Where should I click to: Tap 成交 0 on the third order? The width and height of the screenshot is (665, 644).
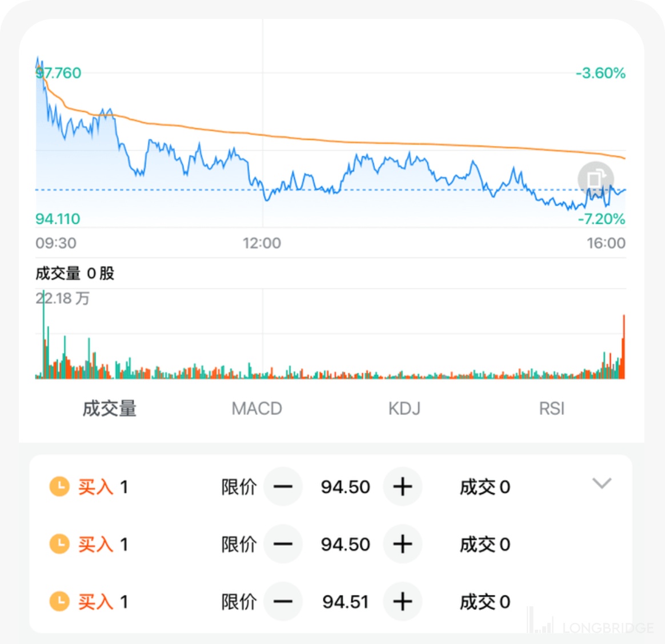pos(484,602)
